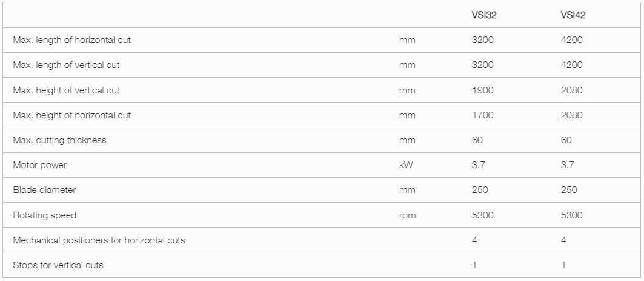This screenshot has width=644, height=281.
Task: Select the VSI42 column header
Action: point(573,15)
